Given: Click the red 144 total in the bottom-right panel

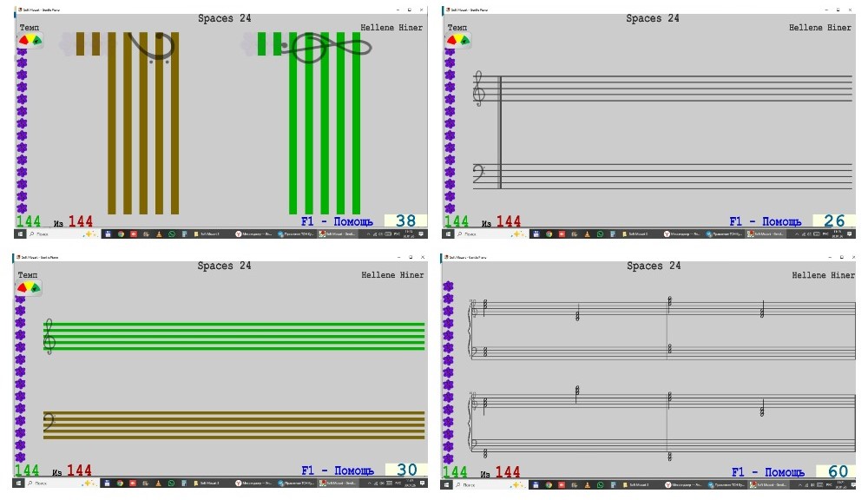Looking at the screenshot, I should (508, 472).
